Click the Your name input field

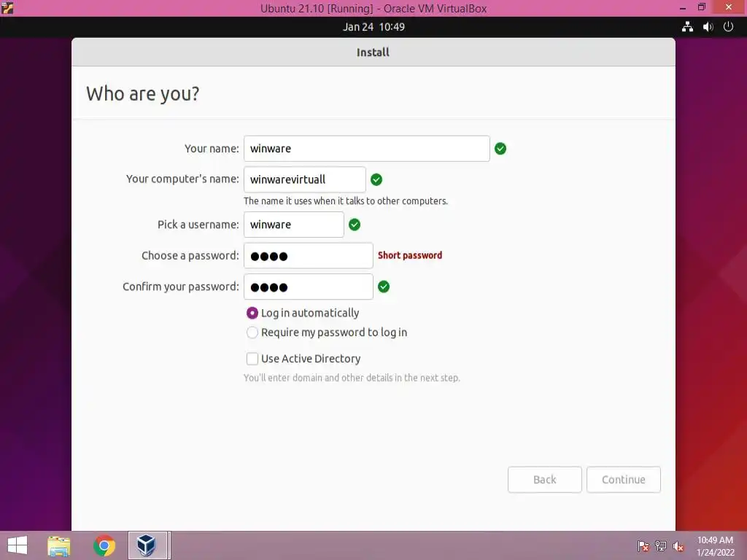coord(367,149)
